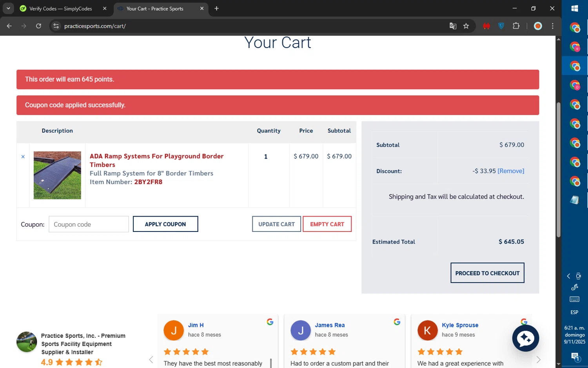The width and height of the screenshot is (588, 368).
Task: Click the EMPTY CART button
Action: pyautogui.click(x=327, y=224)
